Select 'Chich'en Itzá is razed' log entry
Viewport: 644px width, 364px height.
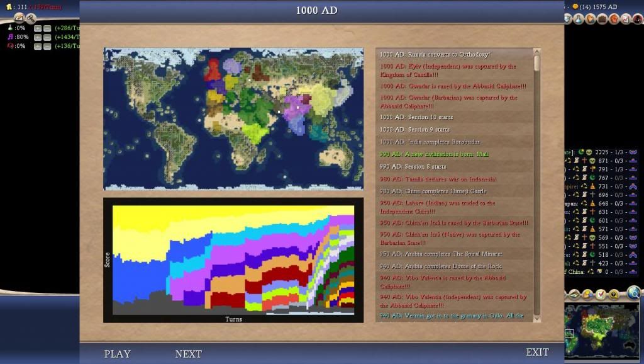tap(455, 222)
